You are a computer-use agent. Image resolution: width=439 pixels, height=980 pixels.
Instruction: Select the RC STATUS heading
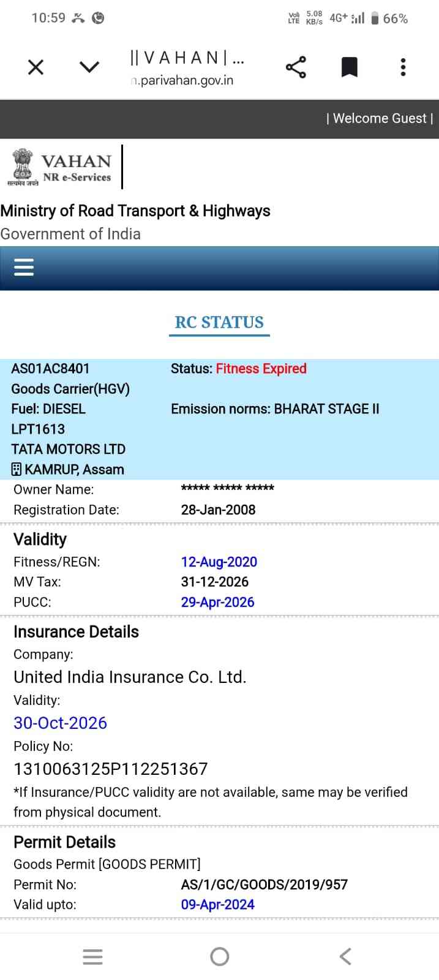(x=219, y=322)
